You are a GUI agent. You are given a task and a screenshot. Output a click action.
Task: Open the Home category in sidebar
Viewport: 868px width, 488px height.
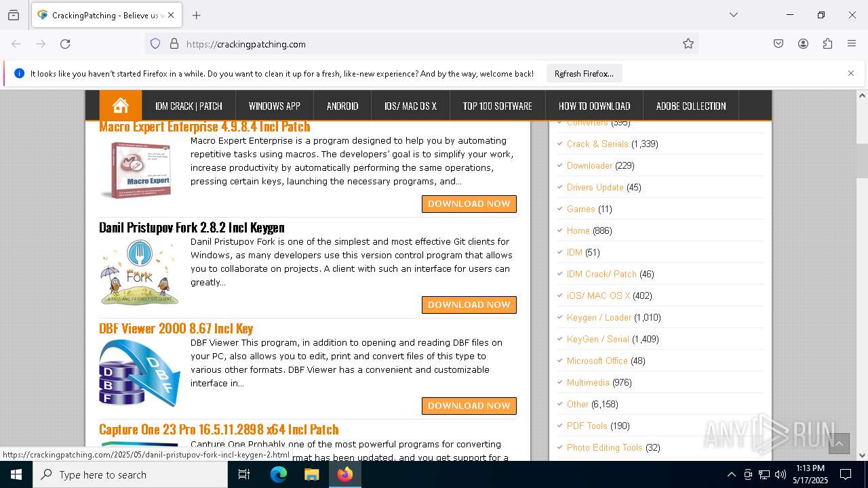point(578,230)
